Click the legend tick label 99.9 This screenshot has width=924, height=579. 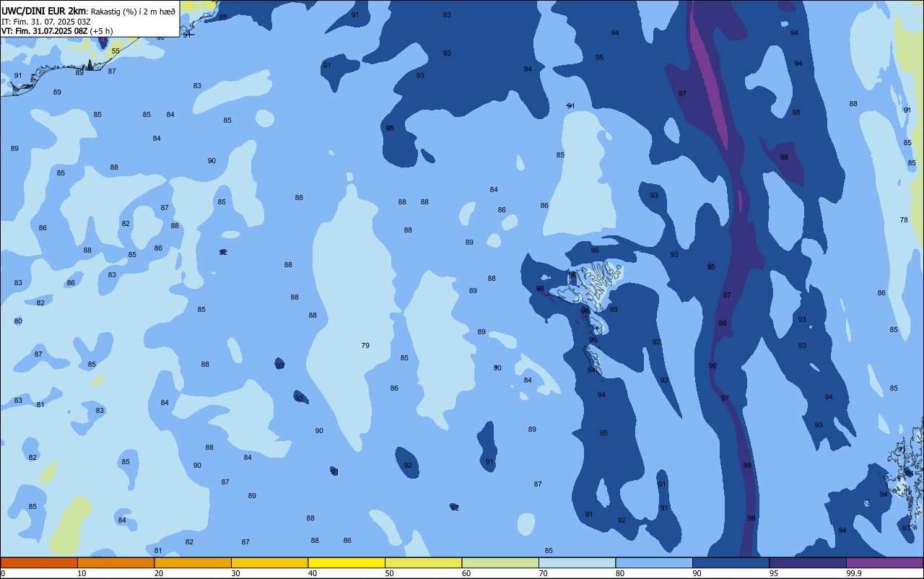tap(854, 573)
